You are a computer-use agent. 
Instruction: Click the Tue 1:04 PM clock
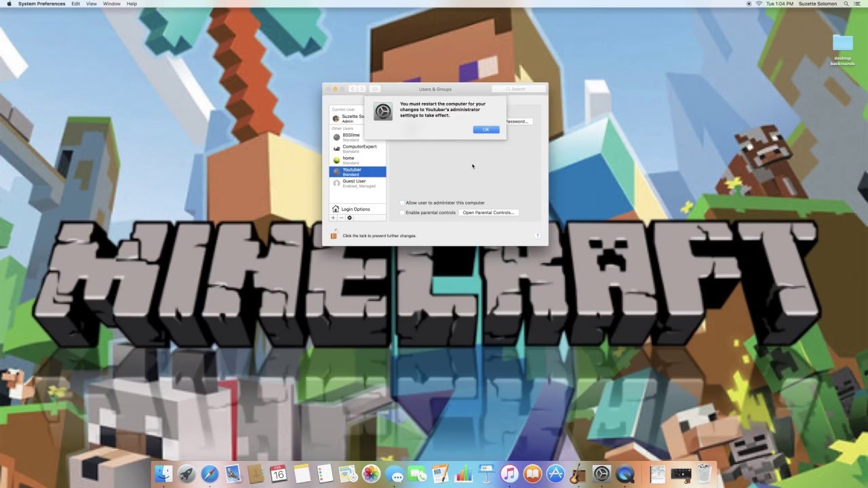pyautogui.click(x=779, y=4)
